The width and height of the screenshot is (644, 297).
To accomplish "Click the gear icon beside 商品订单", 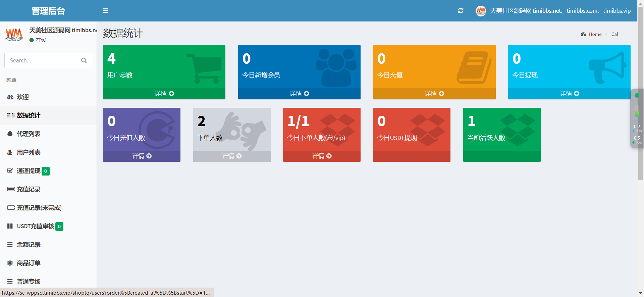I will [10, 263].
